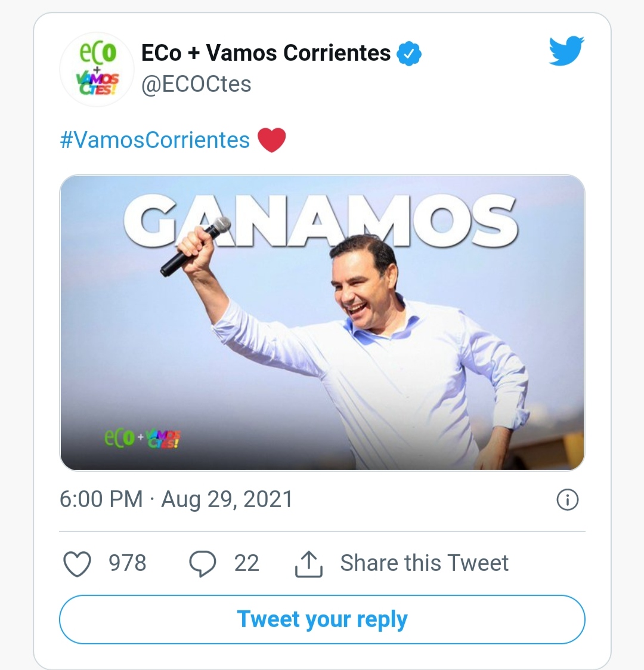Click the share upload arrow icon
Image resolution: width=644 pixels, height=670 pixels.
tap(309, 564)
